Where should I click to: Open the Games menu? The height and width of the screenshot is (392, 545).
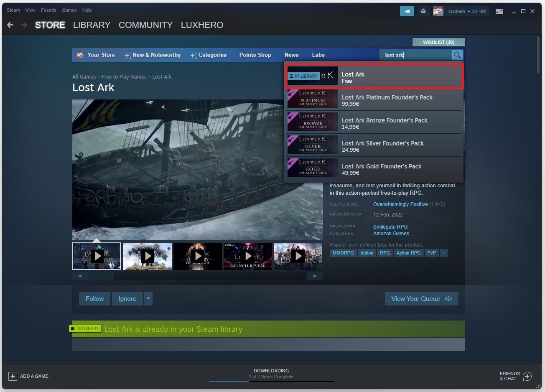coord(69,10)
